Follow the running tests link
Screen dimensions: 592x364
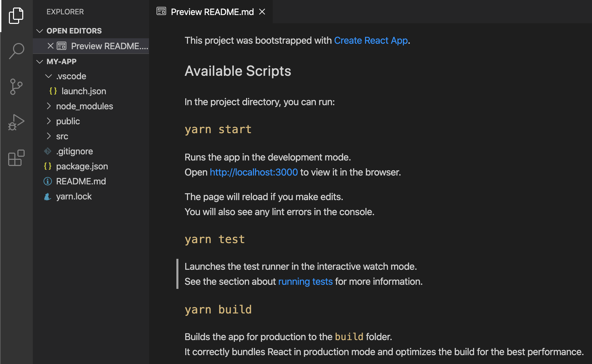pyautogui.click(x=305, y=281)
